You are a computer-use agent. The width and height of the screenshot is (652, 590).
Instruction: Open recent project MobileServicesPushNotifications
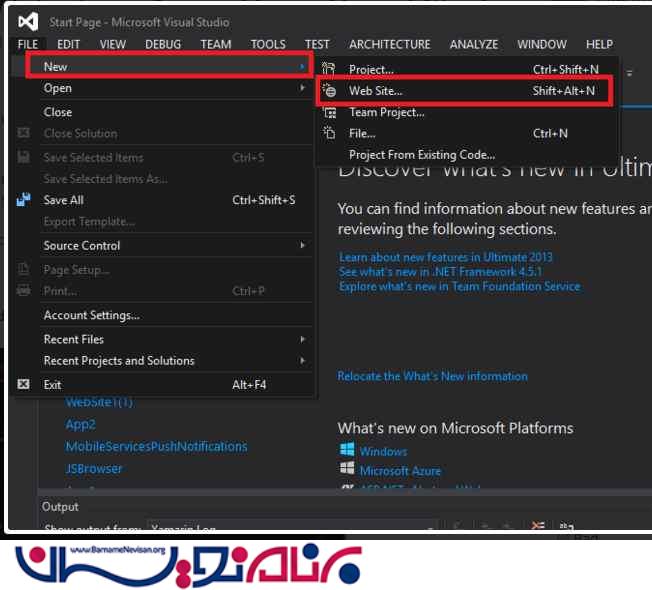[x=156, y=446]
